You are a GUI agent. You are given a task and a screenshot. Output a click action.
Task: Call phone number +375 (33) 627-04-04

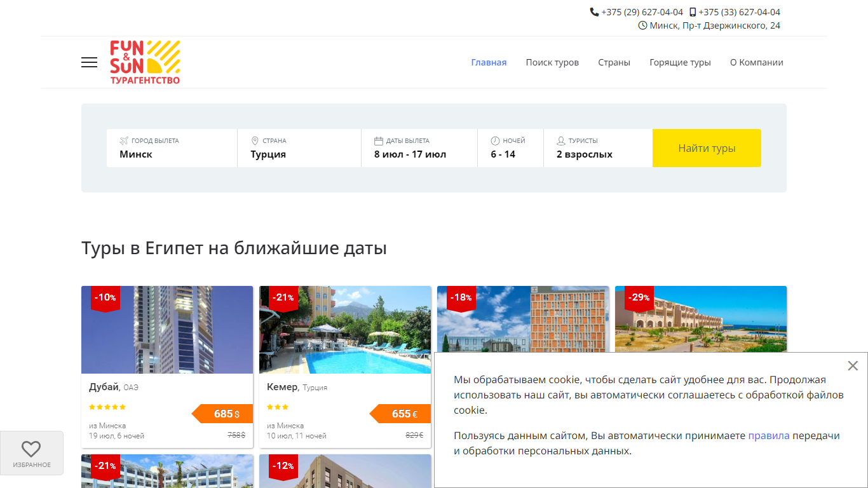[x=739, y=12]
